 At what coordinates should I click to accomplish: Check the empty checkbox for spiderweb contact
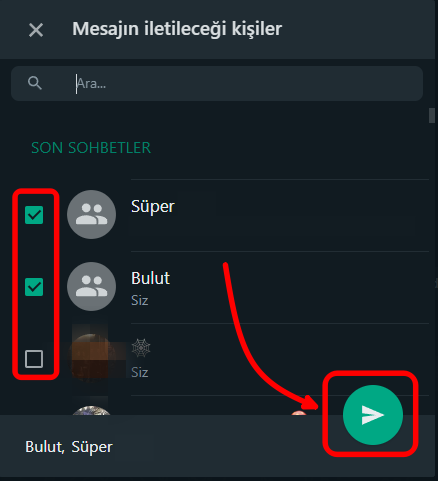[34, 359]
